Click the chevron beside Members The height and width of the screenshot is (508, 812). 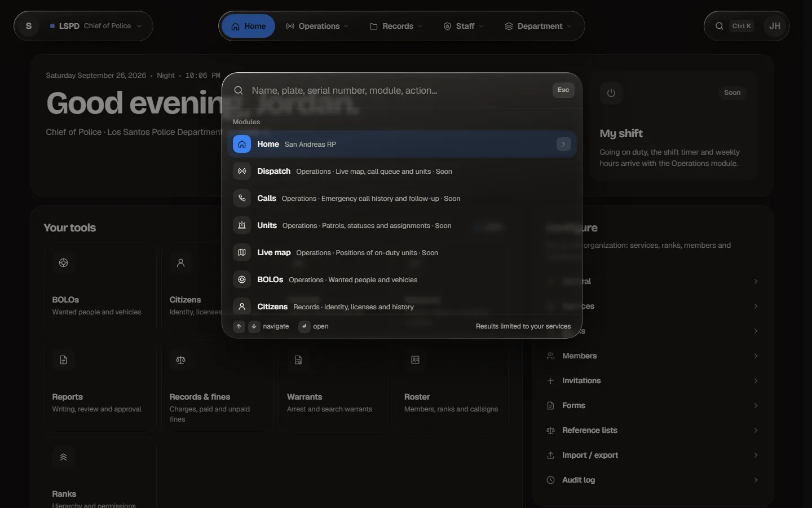756,356
